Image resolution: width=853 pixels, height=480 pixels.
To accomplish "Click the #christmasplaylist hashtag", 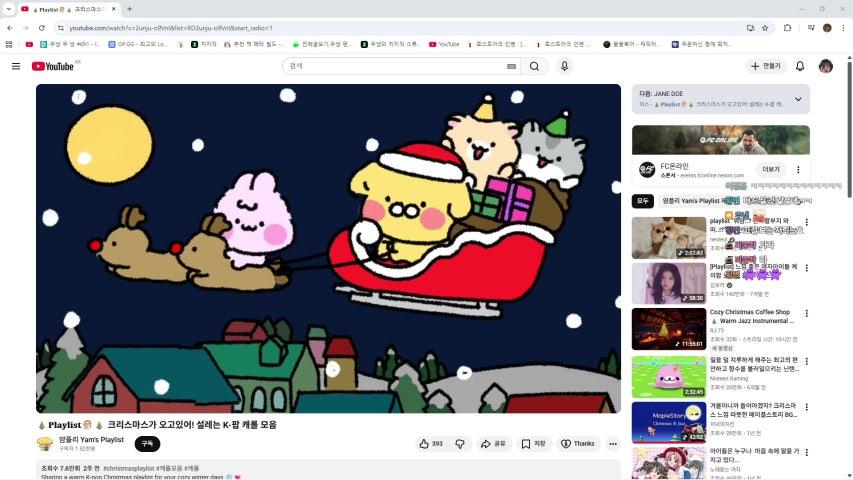I will 128,468.
